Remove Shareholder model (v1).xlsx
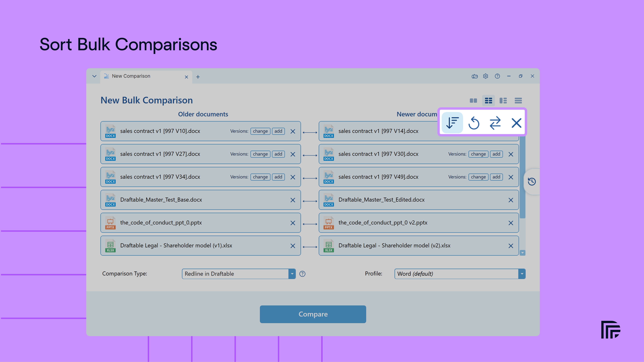The height and width of the screenshot is (362, 644). (x=293, y=246)
